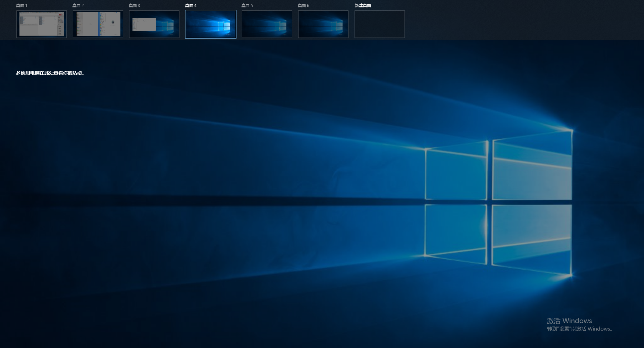The height and width of the screenshot is (348, 644).
Task: Switch to 桌面 5 thumbnail
Action: (x=267, y=24)
